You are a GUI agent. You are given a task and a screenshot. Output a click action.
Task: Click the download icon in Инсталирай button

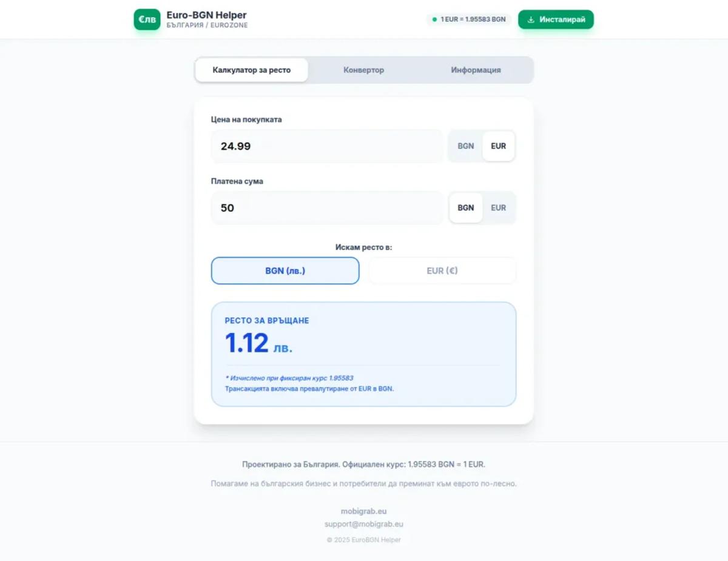[x=531, y=19]
